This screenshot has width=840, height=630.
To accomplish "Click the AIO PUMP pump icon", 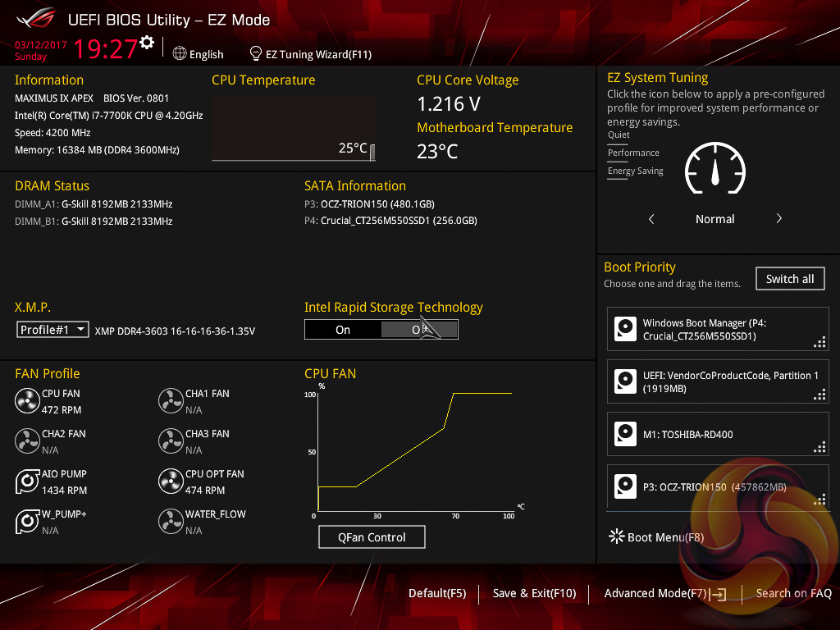I will [x=27, y=482].
